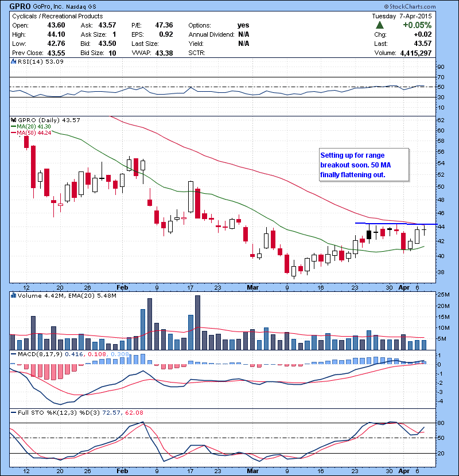459x476 pixels.
Task: Click the 'SCTR:' label
Action: tap(197, 53)
